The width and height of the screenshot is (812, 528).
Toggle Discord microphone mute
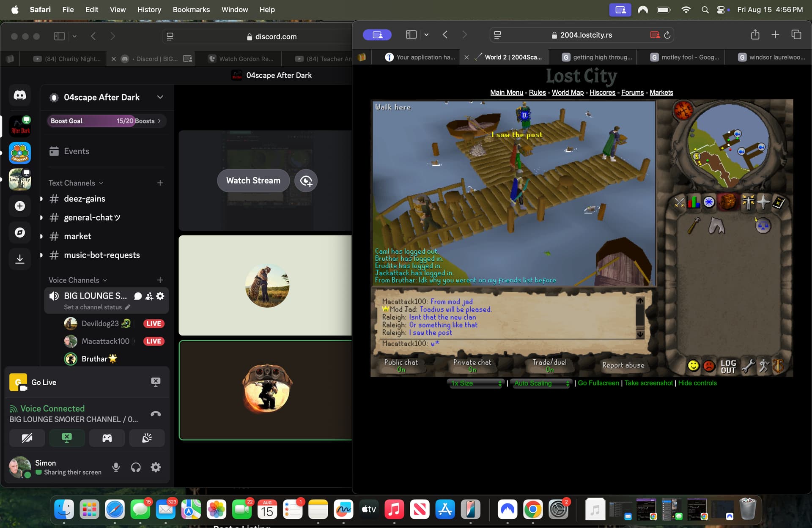116,467
